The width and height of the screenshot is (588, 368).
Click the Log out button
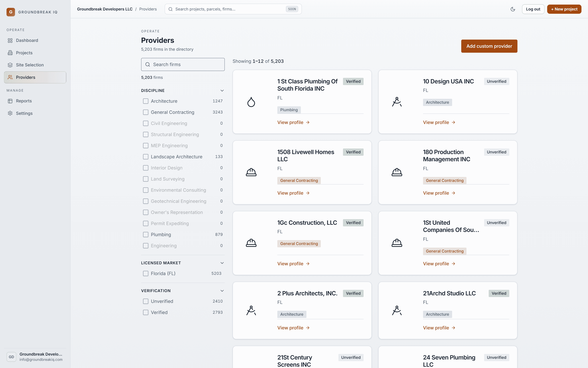533,9
